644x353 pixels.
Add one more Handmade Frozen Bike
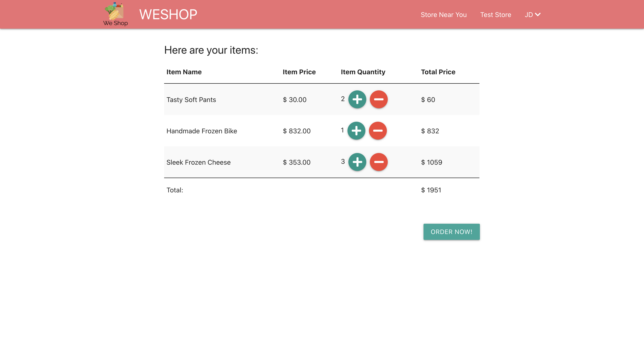[x=356, y=131]
